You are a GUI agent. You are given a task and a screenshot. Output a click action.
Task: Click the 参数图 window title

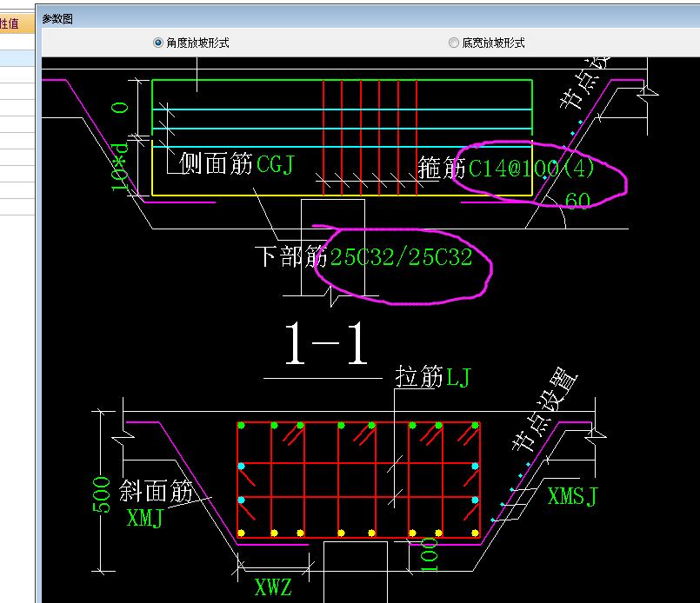click(57, 19)
